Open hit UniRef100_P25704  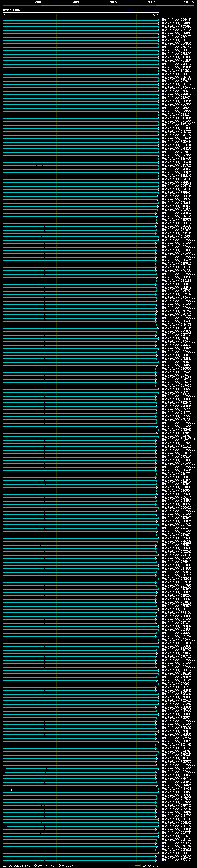[x=177, y=636]
